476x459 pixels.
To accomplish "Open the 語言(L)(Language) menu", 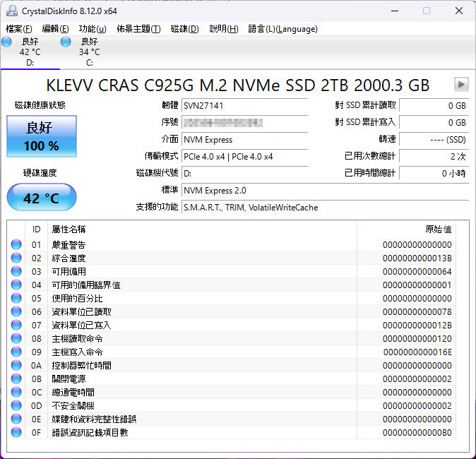I will point(282,29).
